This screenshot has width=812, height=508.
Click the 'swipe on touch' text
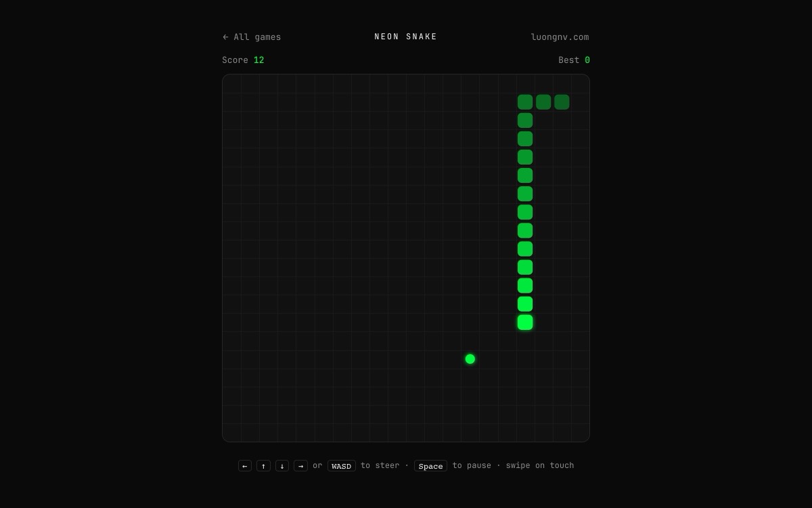[x=540, y=465]
